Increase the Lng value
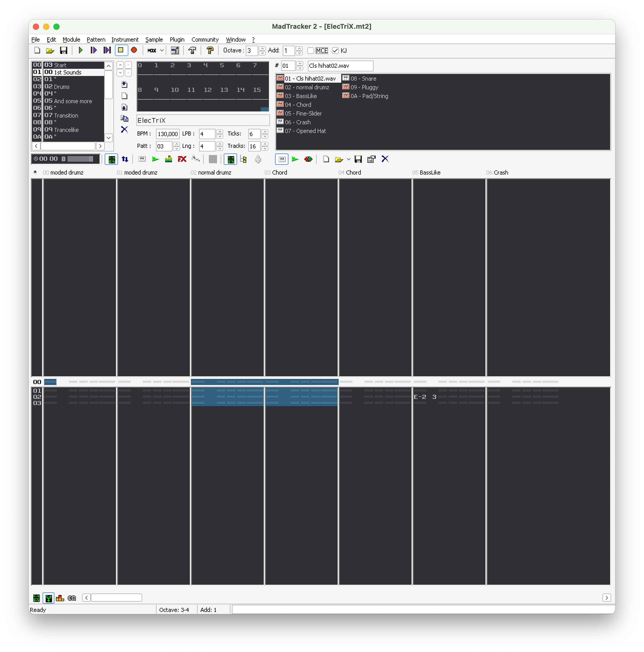The width and height of the screenshot is (644, 652). [220, 144]
